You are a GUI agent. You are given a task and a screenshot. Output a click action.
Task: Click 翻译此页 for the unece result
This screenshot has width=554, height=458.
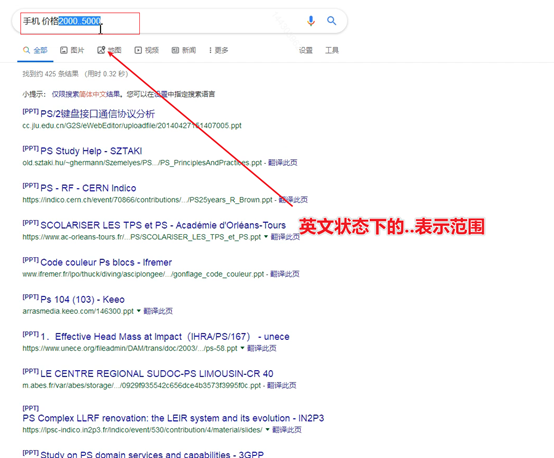(261, 348)
